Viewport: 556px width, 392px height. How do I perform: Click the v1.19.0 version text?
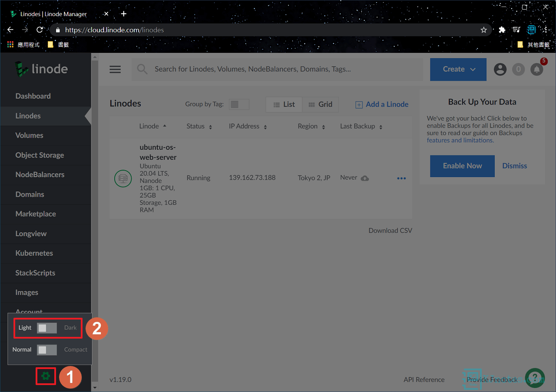pyautogui.click(x=120, y=379)
